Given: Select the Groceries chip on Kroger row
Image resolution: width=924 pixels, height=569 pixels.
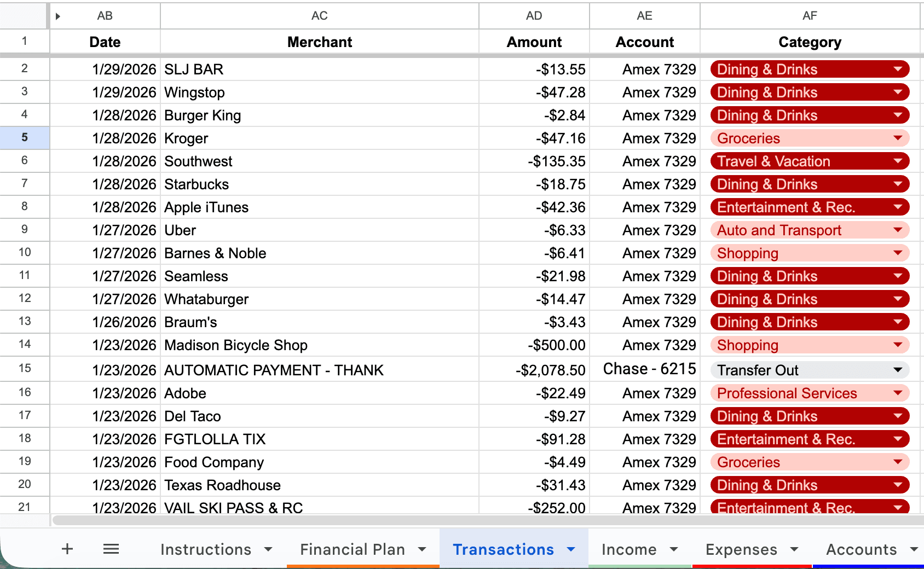Looking at the screenshot, I should pos(748,138).
